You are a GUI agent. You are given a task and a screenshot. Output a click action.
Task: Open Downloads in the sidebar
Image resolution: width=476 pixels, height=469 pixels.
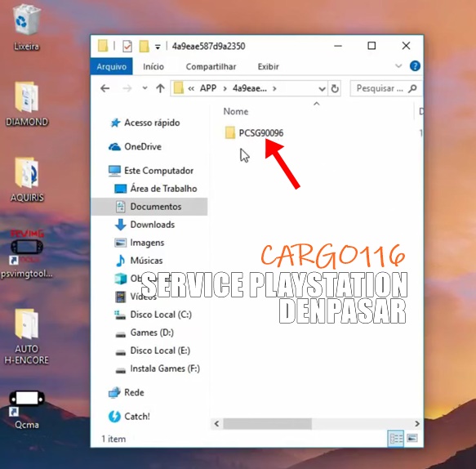pyautogui.click(x=145, y=225)
